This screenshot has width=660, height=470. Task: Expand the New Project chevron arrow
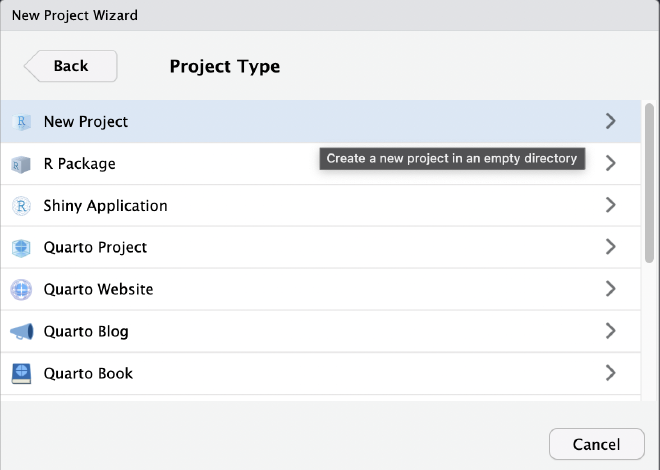611,122
